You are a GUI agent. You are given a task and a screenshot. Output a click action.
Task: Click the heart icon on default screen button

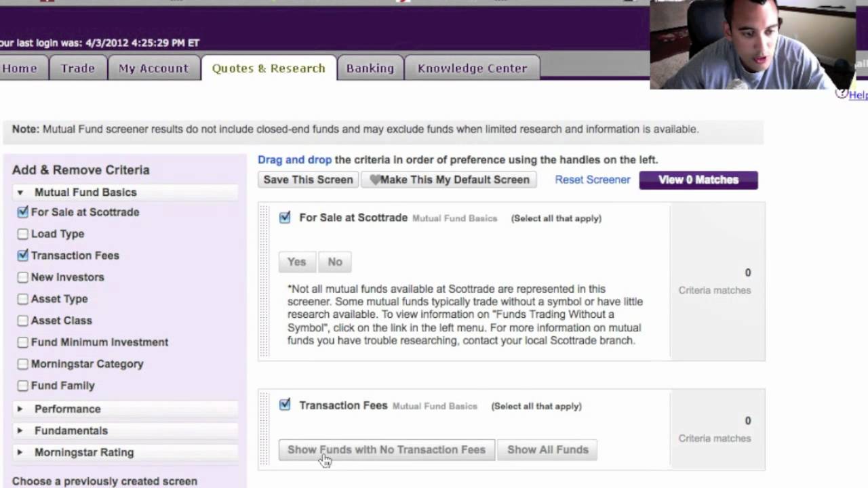pyautogui.click(x=374, y=180)
